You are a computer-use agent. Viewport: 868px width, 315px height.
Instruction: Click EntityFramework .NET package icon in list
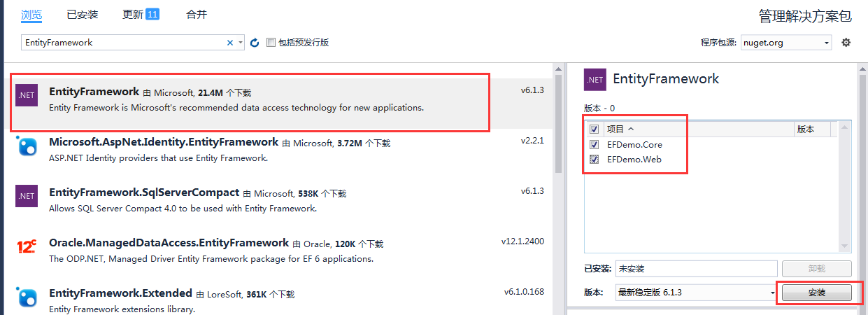(27, 96)
